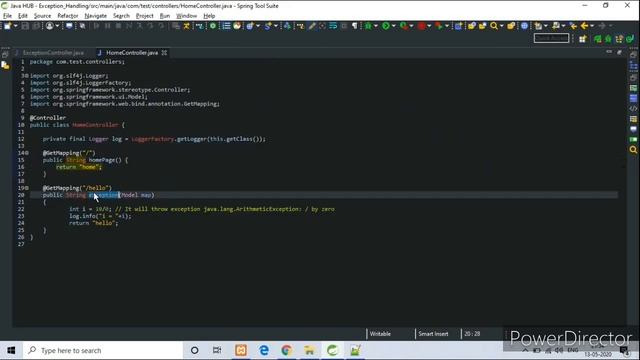Click the Save toolbar icon

pyautogui.click(x=25, y=26)
